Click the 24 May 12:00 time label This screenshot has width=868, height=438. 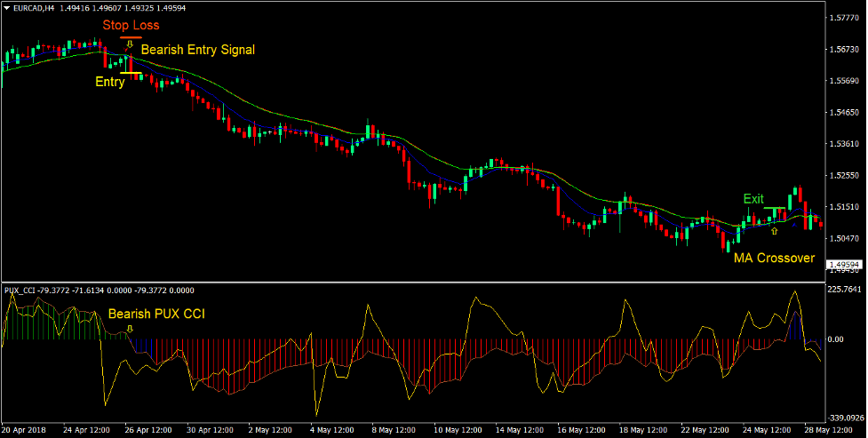point(768,430)
